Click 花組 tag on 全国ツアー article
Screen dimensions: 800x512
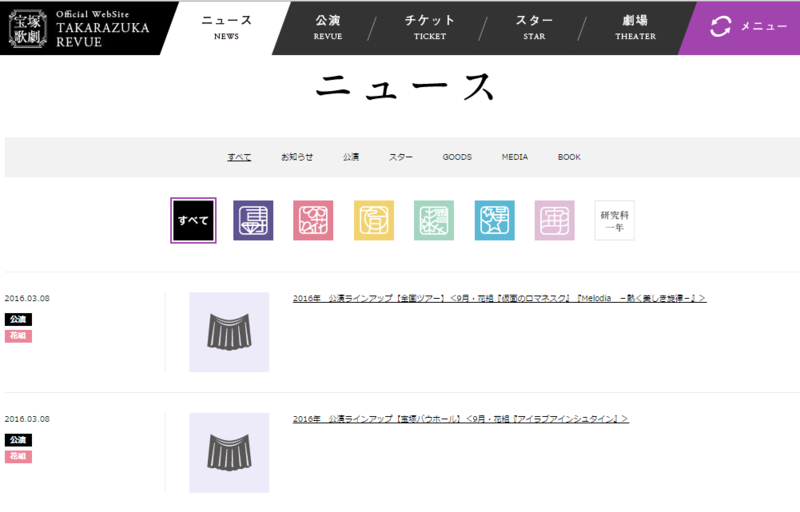[x=18, y=336]
